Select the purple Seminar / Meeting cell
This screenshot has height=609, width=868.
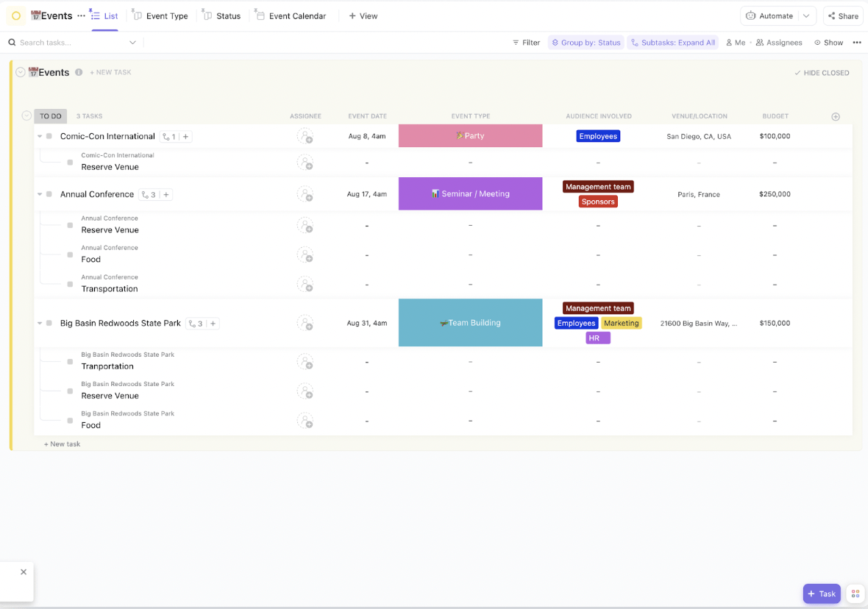470,193
